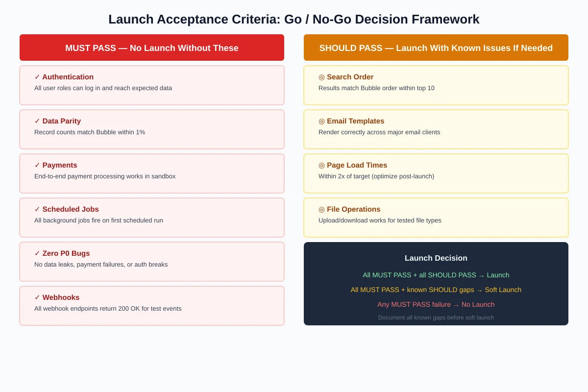Click 'Results match Bubble order within top 10'
588x392 pixels.
[376, 88]
